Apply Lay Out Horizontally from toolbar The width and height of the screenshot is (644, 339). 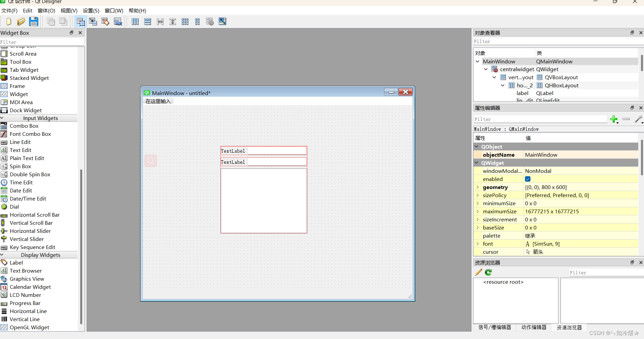135,22
